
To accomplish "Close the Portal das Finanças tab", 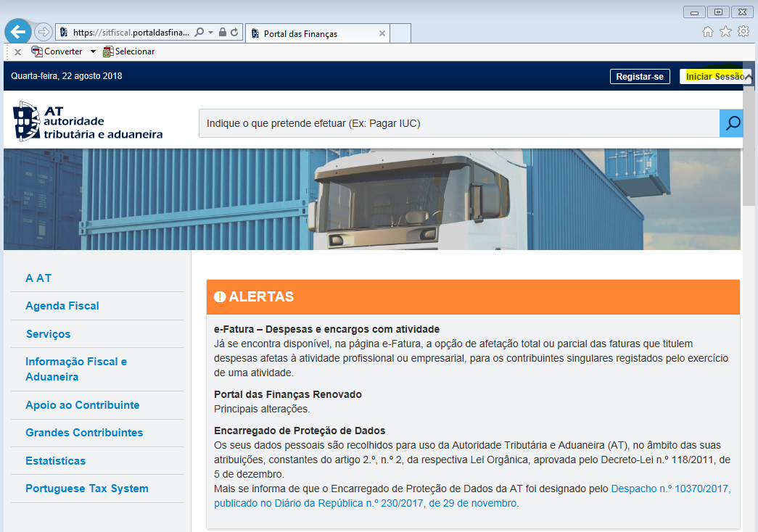I will (x=382, y=33).
